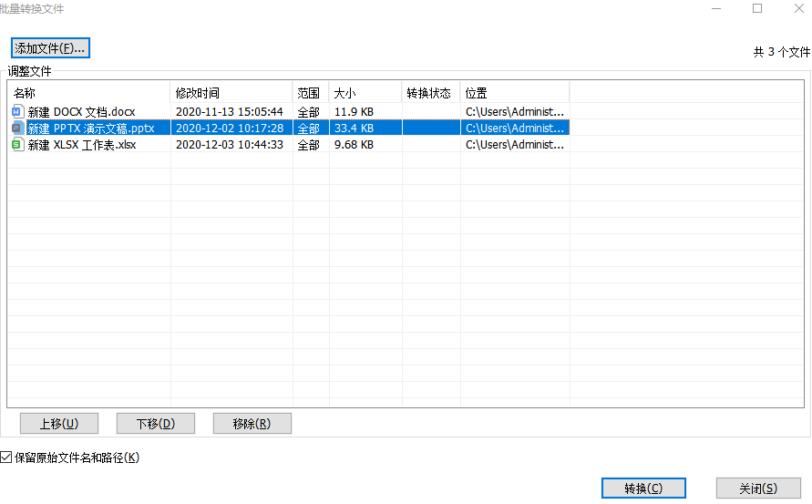Sort list by 名称 column header
The width and height of the screenshot is (812, 504).
89,93
